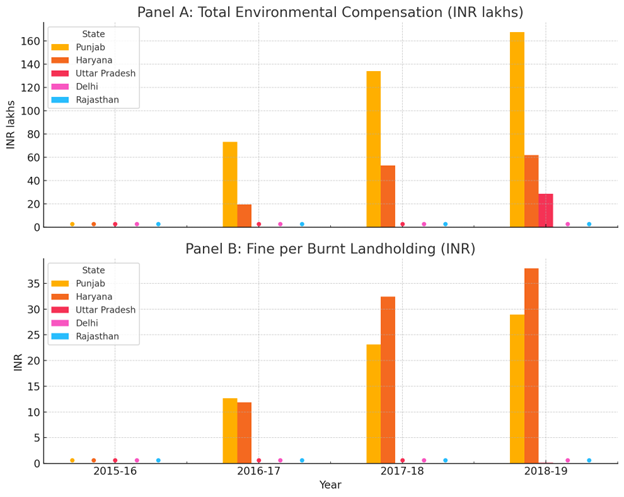Click the 'Panel B: Fine per Burnt Landholding' title
The image size is (624, 497).
coord(330,248)
